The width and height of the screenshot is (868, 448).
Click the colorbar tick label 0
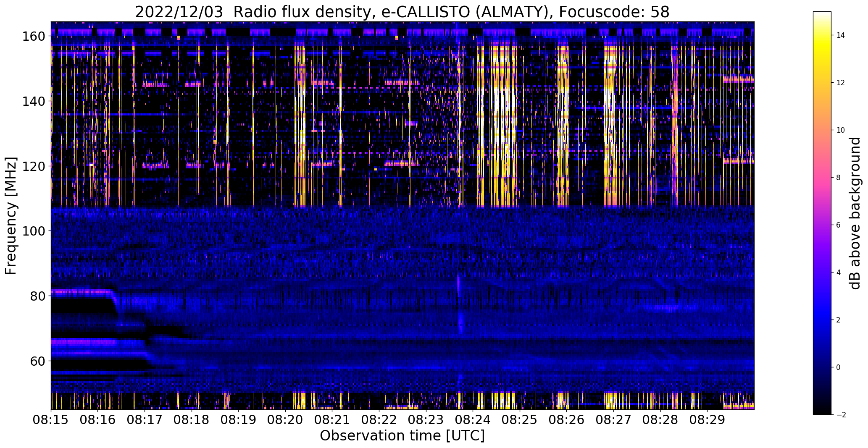[839, 367]
